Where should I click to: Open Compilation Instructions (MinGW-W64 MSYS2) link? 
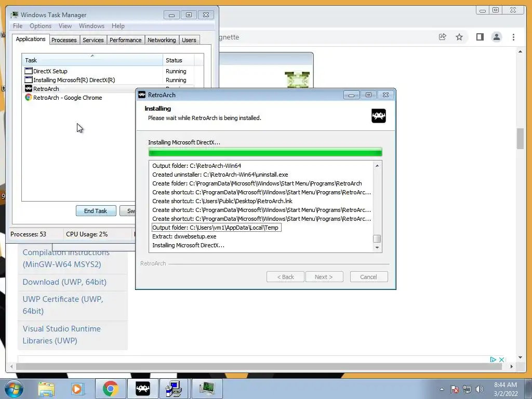coord(66,259)
